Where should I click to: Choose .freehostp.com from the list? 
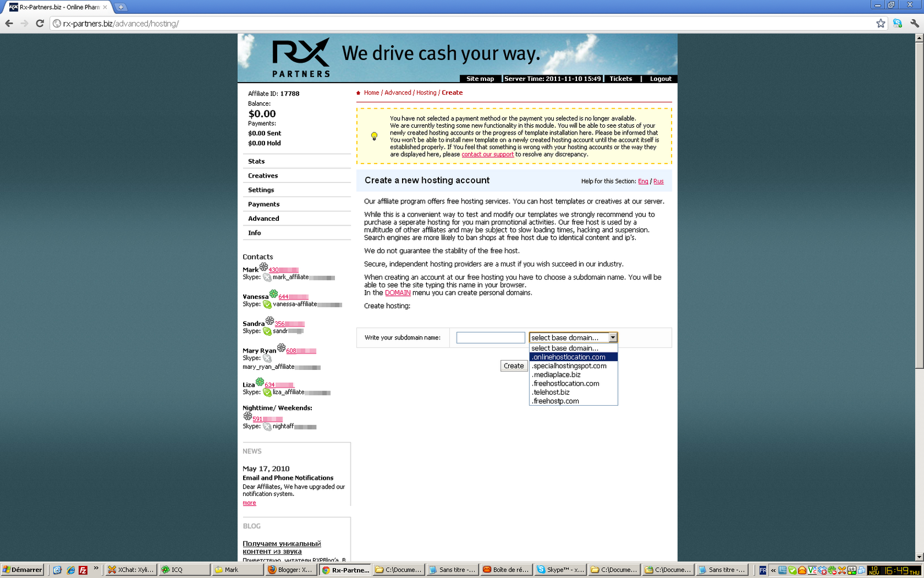tap(573, 401)
